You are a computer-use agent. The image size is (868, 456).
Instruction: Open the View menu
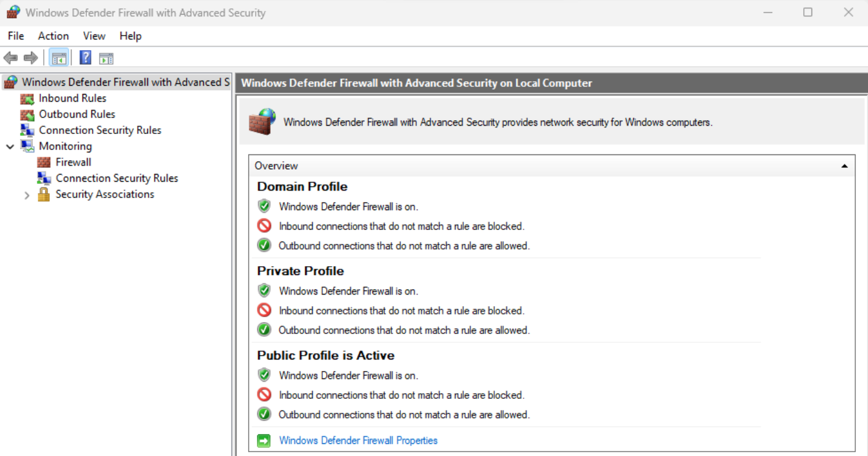tap(93, 36)
